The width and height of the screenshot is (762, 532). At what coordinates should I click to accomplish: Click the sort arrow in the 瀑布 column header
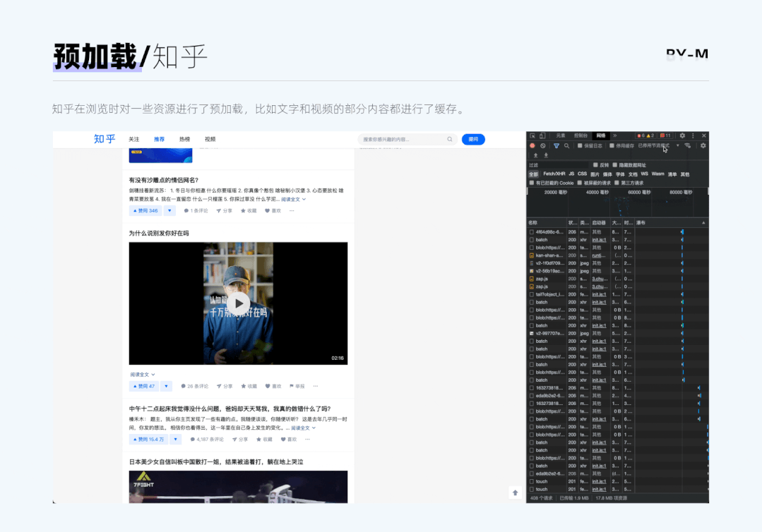[703, 223]
